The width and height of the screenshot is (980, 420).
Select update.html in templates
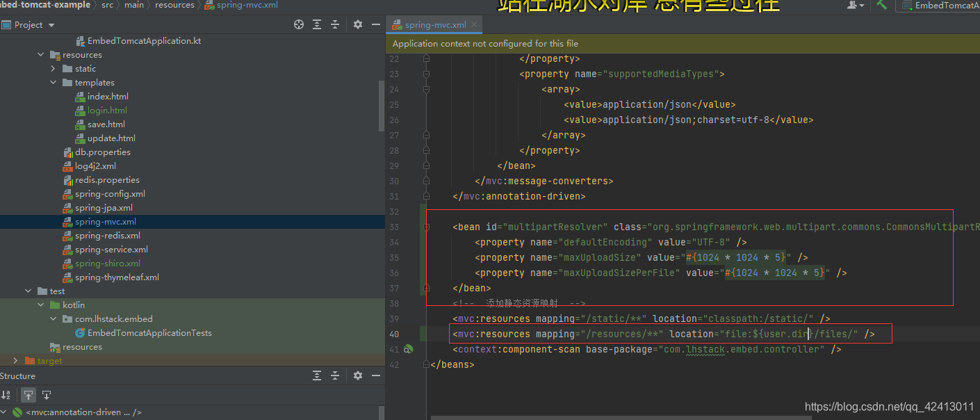(111, 138)
